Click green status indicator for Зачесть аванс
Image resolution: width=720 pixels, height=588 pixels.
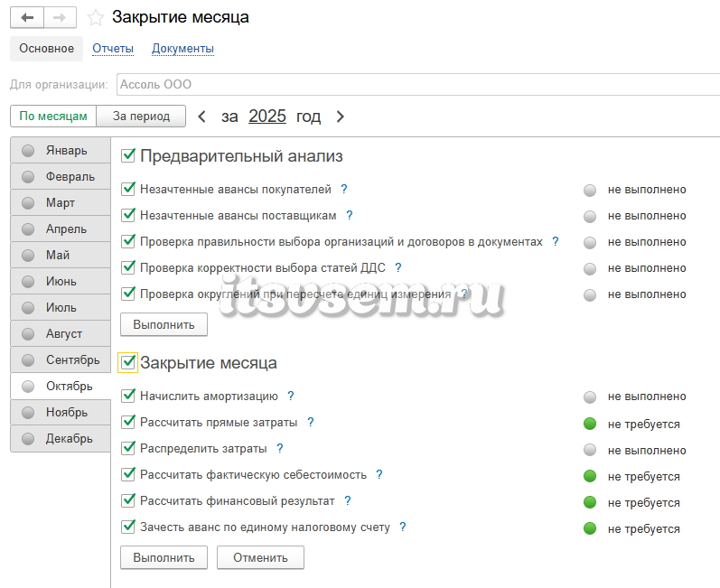click(x=590, y=528)
